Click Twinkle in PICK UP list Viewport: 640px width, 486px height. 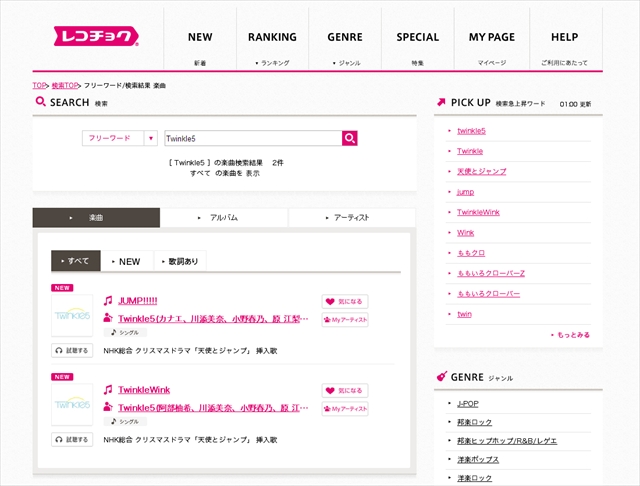coord(470,151)
